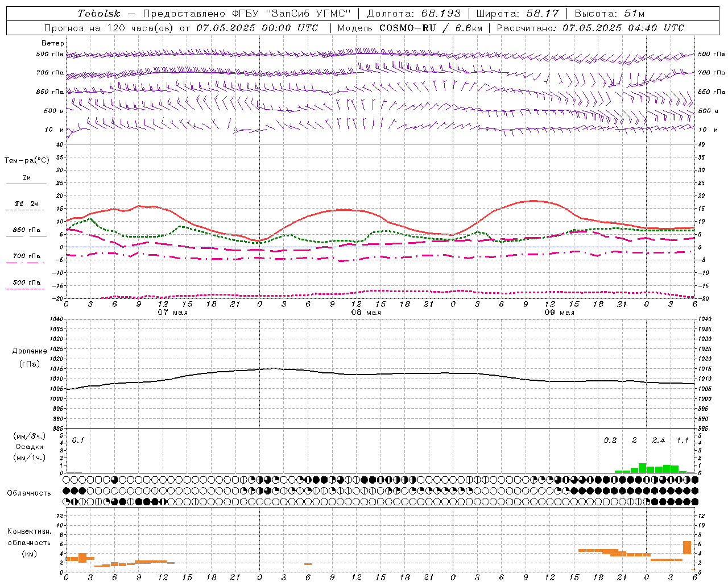Screen dimensions: 728x582
Task: Click the latitude value Широта: 58.17
Action: (x=518, y=14)
